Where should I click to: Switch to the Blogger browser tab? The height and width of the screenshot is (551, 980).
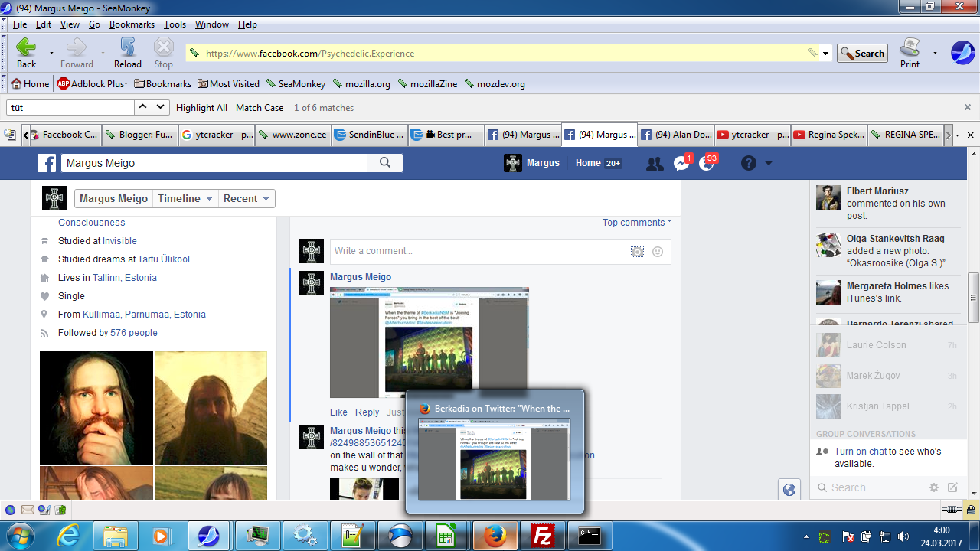point(140,135)
